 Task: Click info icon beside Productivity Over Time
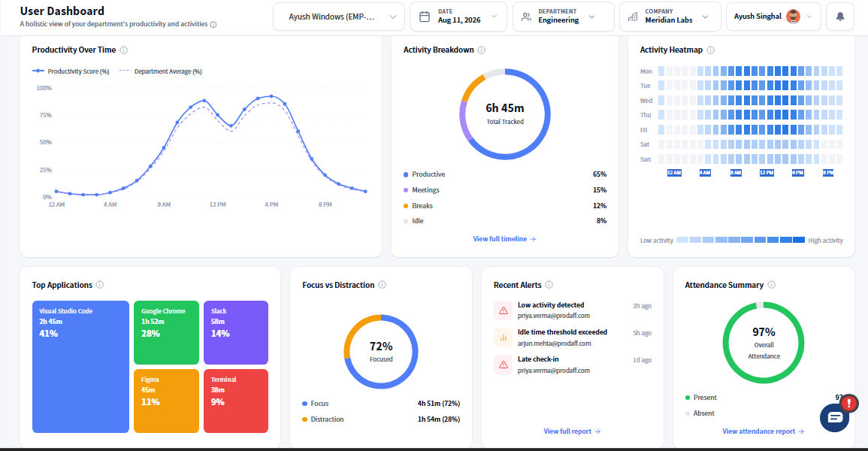(x=124, y=50)
